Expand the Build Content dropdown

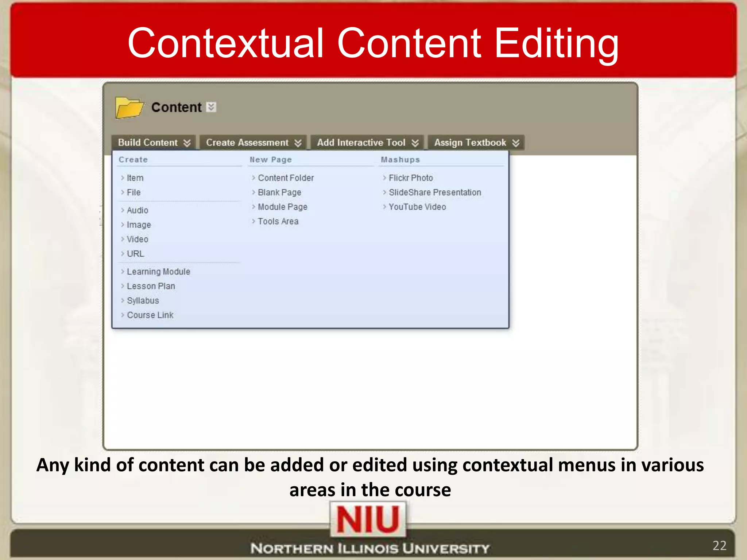click(x=154, y=143)
